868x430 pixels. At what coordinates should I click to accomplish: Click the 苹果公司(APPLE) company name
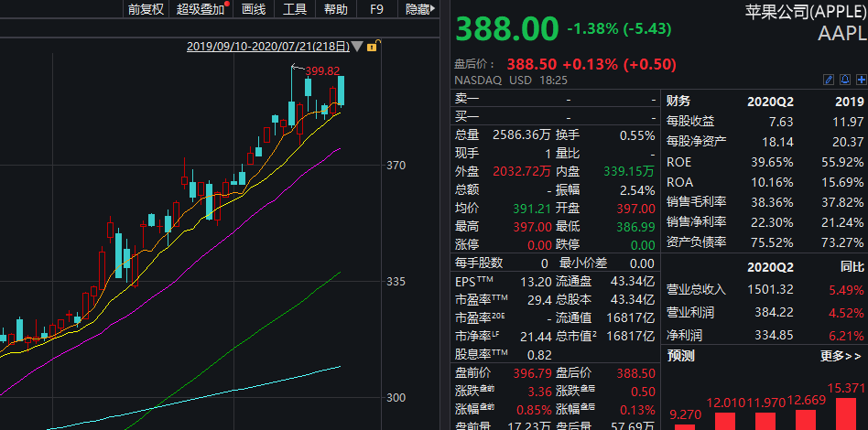coord(806,10)
